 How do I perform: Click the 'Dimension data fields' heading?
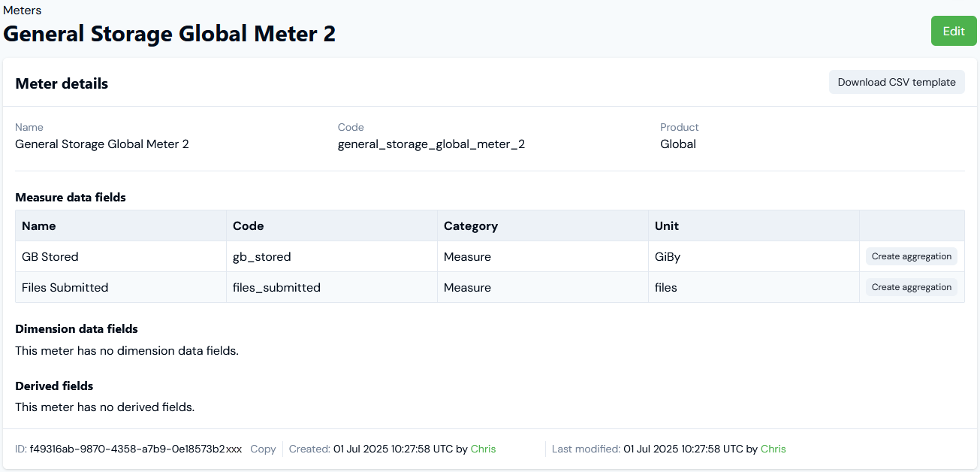pos(77,328)
